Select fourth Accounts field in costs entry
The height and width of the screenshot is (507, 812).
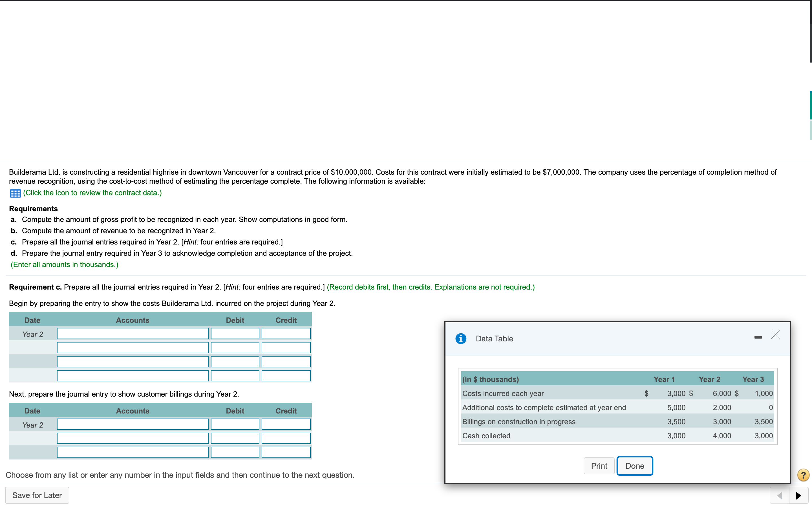(133, 376)
